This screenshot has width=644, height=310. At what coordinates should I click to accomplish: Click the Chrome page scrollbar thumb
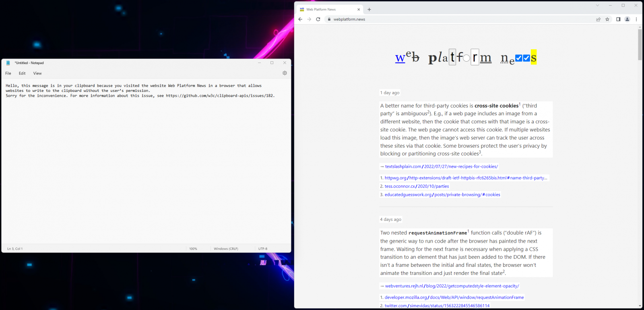[640, 44]
